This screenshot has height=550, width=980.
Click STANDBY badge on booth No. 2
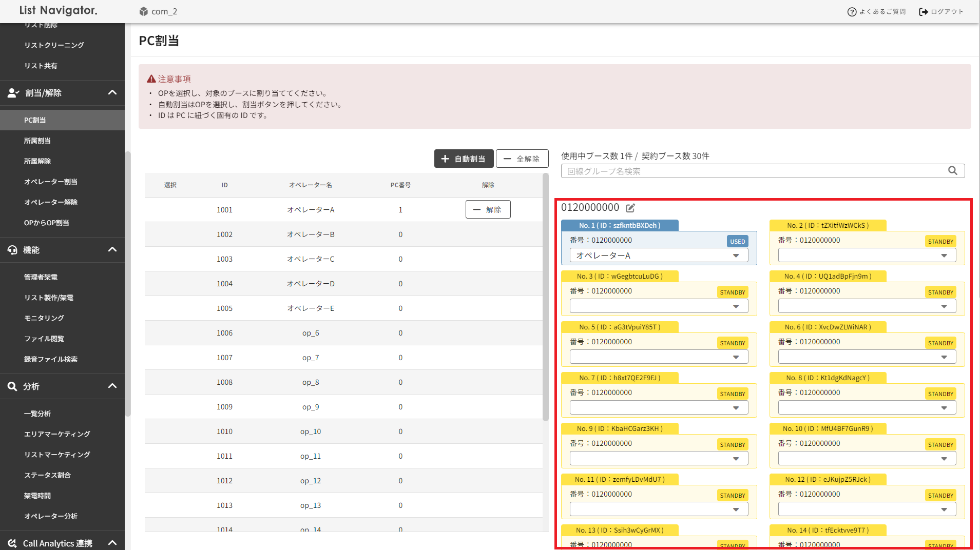point(940,242)
